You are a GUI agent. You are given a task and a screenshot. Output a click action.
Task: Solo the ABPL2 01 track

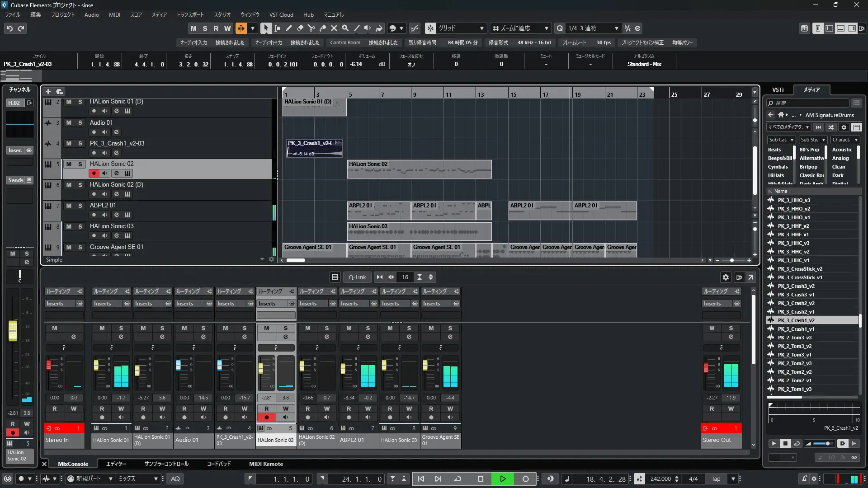pyautogui.click(x=80, y=206)
